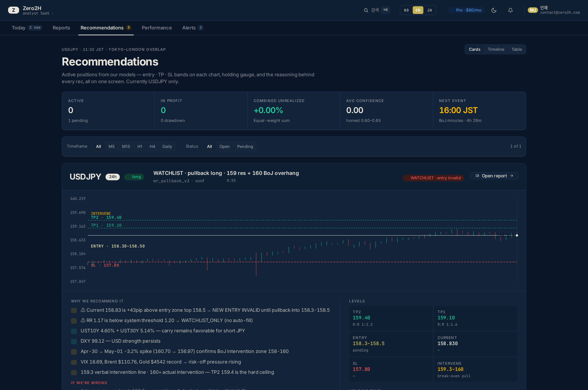This screenshot has width=588, height=390.
Task: Click the TP2 159.40 level cell
Action: point(391,318)
